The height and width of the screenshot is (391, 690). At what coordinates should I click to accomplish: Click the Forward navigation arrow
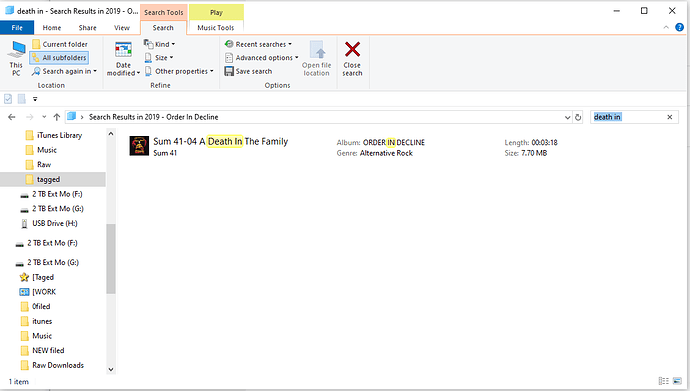pyautogui.click(x=29, y=117)
